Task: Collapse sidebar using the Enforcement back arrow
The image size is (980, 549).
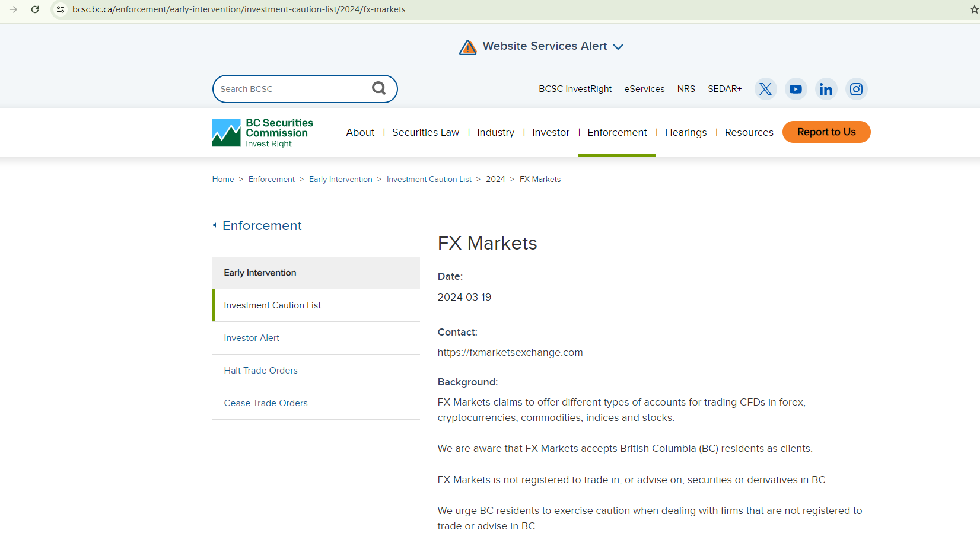Action: 214,225
